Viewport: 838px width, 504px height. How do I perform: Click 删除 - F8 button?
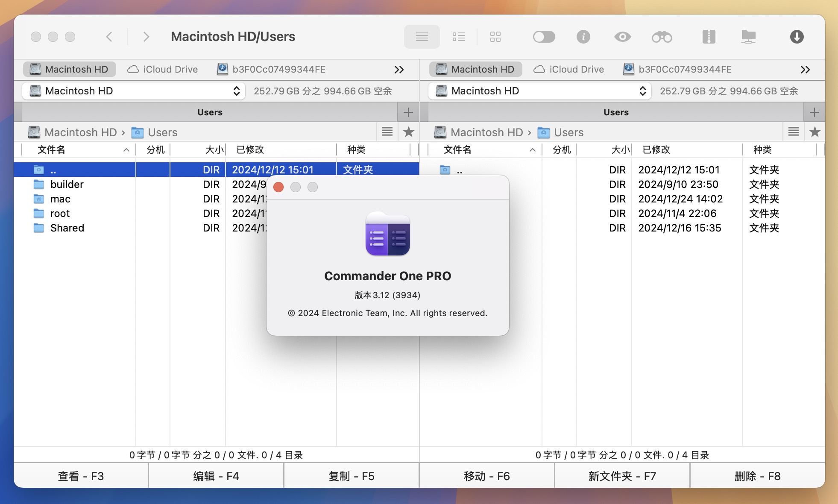758,476
